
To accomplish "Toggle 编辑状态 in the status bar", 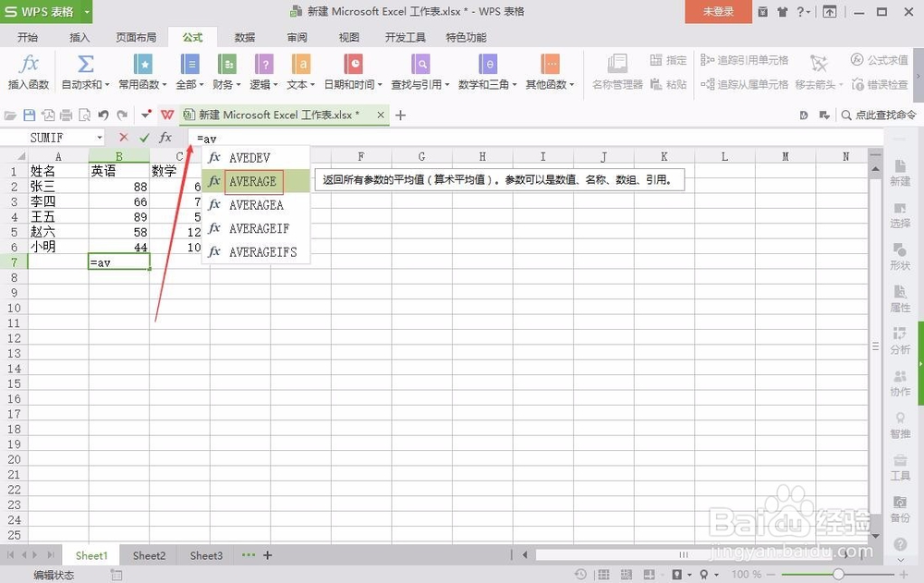I will click(x=53, y=574).
